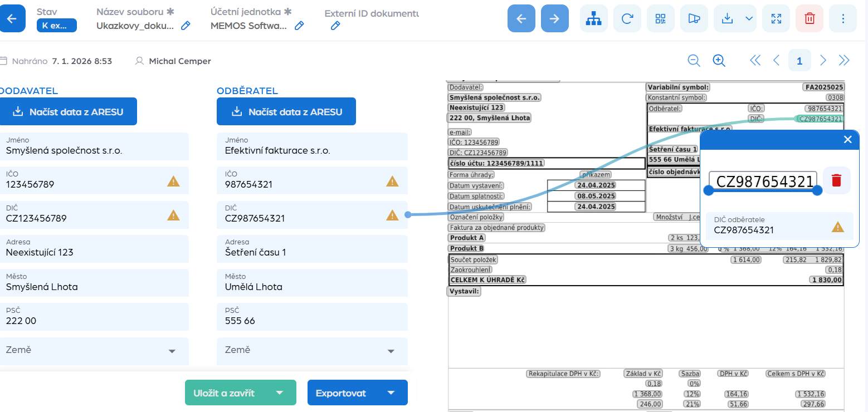Viewport: 868px width, 412px height.
Task: Click the K ex... status badge
Action: coord(57,25)
